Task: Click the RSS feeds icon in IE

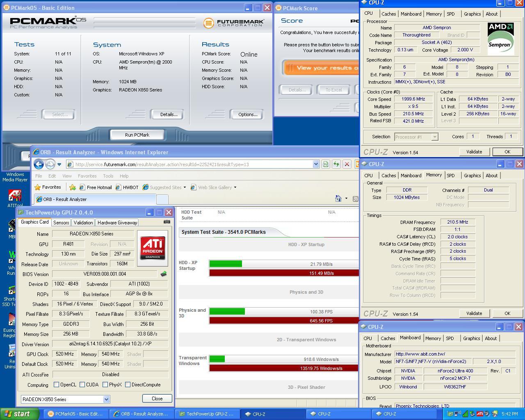Action: (355, 199)
